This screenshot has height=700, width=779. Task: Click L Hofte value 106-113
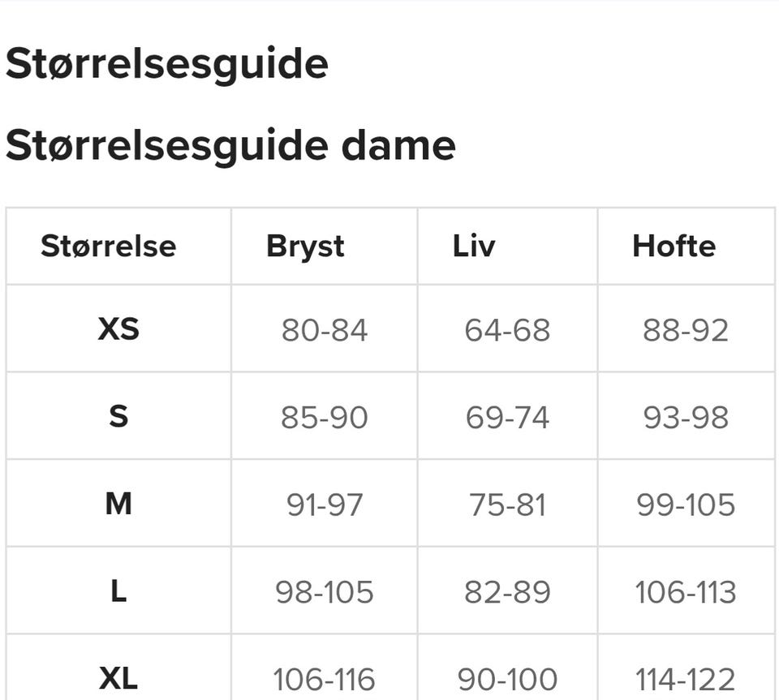click(686, 591)
